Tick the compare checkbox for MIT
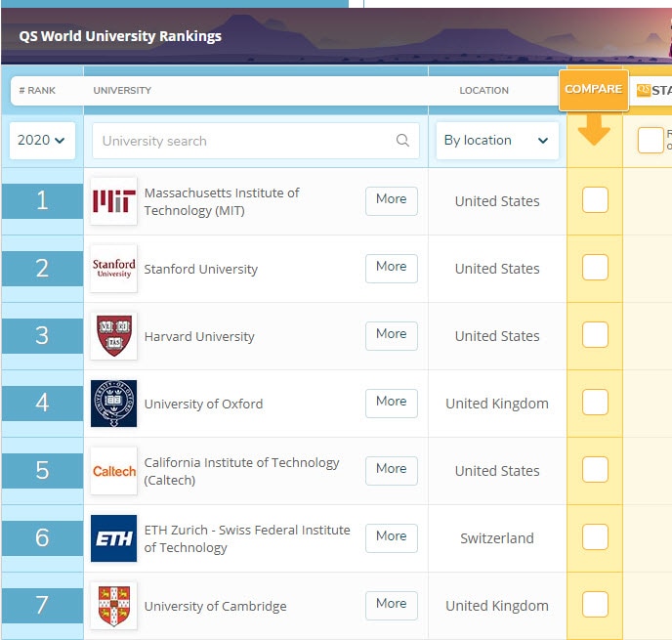This screenshot has height=640, width=672. tap(595, 200)
